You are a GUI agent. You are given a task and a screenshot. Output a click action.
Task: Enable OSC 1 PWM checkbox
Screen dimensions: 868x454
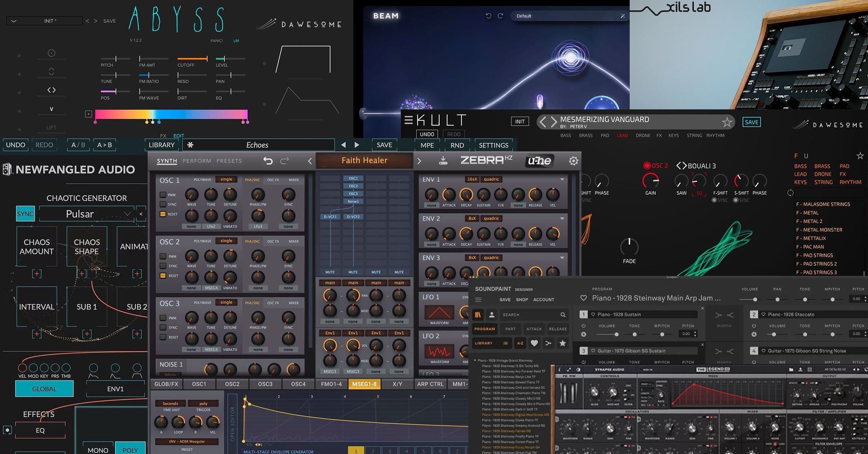[x=163, y=195]
